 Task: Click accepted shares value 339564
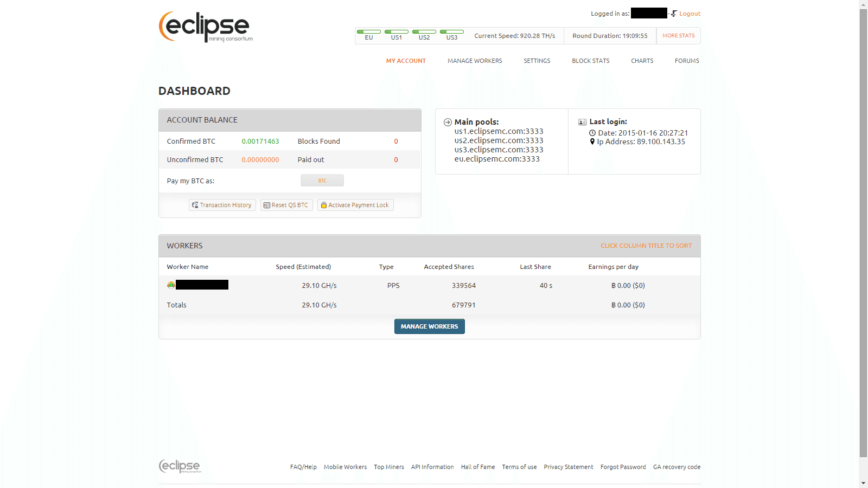(464, 285)
